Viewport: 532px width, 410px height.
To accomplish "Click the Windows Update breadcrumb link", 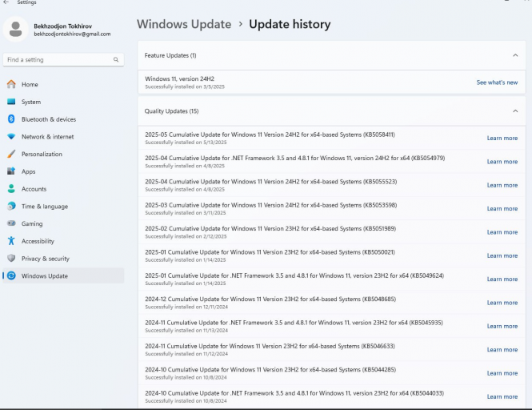I will point(184,24).
